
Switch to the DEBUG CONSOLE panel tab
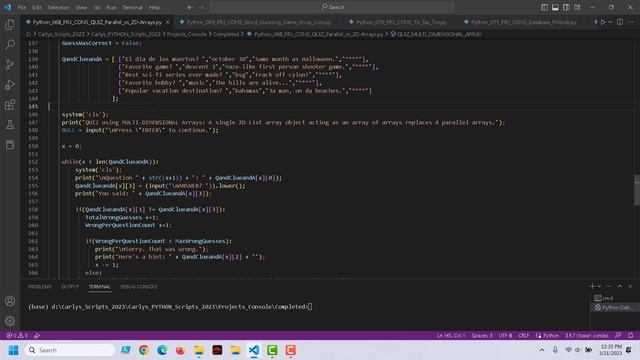[x=139, y=287]
